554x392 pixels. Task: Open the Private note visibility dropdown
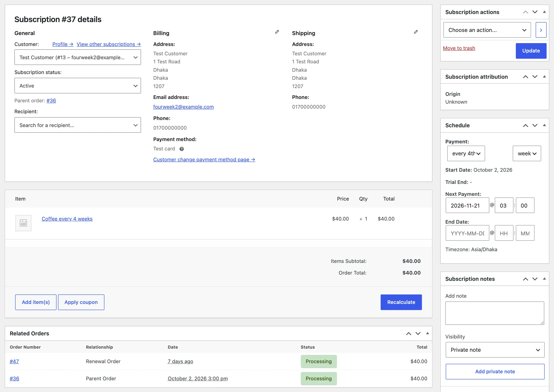point(495,350)
